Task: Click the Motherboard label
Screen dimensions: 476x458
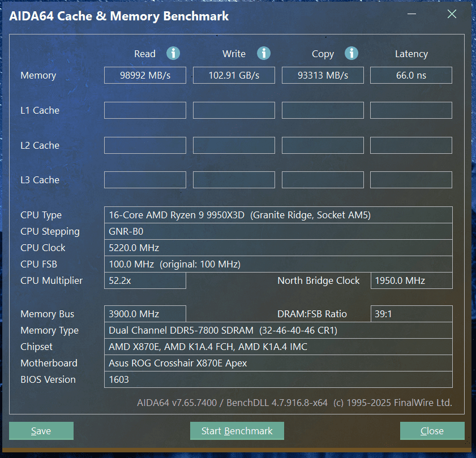Action: pos(49,363)
